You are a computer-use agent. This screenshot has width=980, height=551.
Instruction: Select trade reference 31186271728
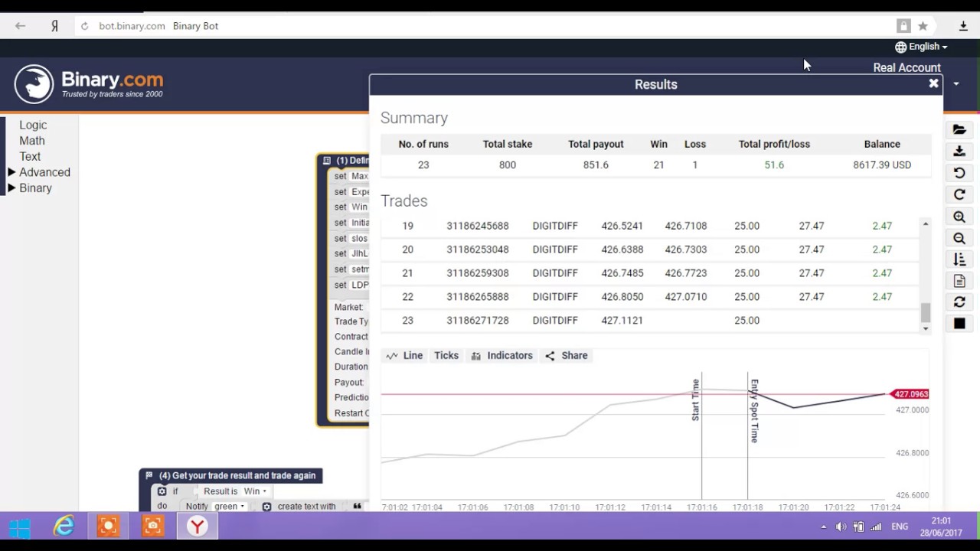pos(477,321)
